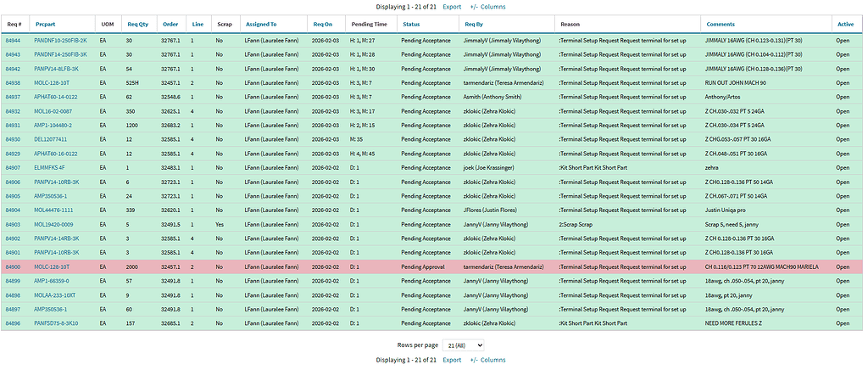Select pending time H: 4, M: 45
The image size is (868, 370).
click(x=363, y=154)
